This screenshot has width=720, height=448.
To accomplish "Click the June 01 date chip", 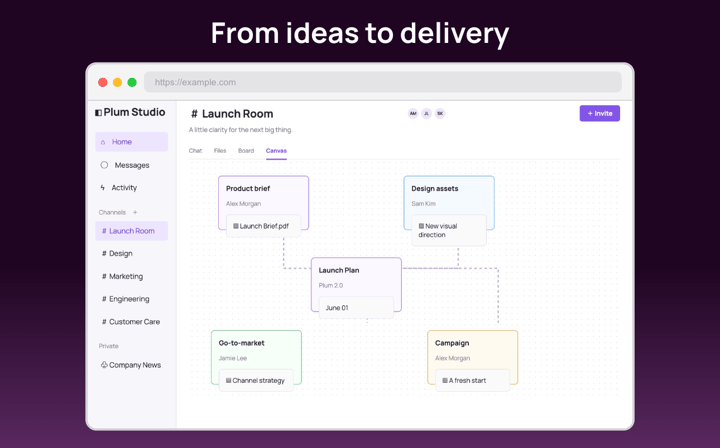I will [356, 308].
